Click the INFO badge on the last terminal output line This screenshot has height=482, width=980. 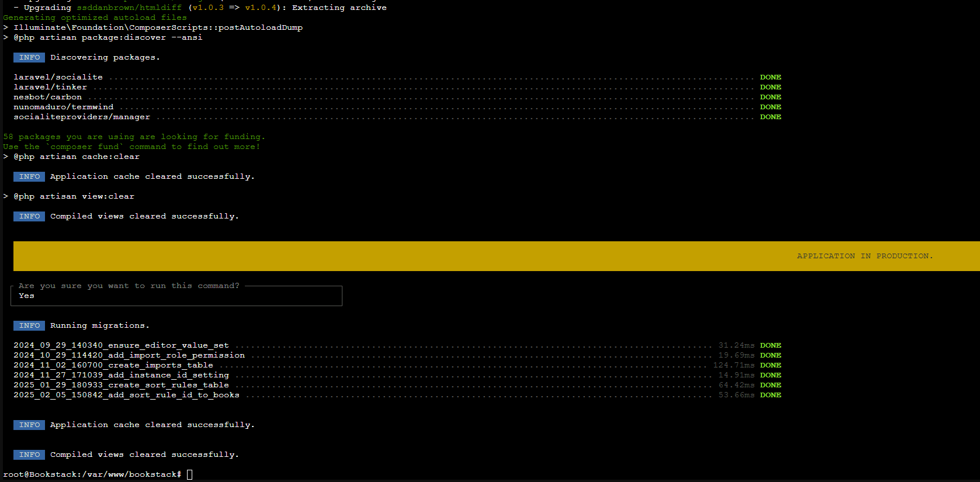[x=29, y=455]
